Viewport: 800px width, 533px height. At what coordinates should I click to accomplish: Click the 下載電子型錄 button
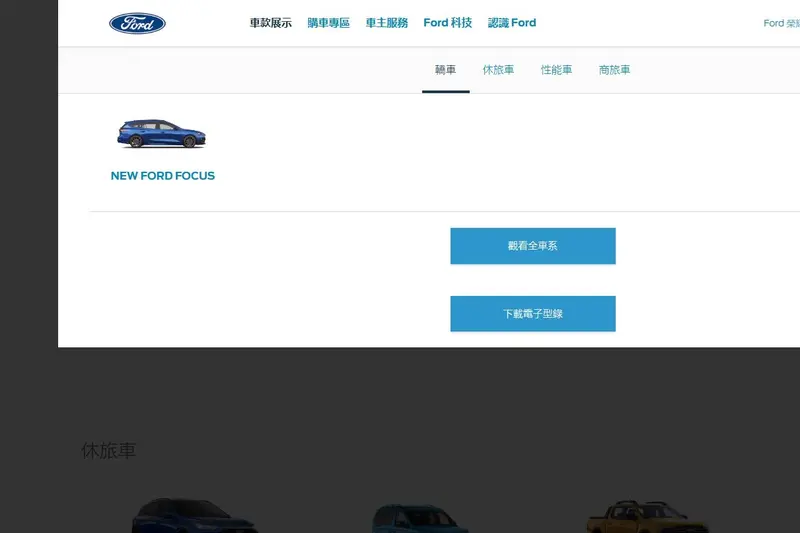533,314
